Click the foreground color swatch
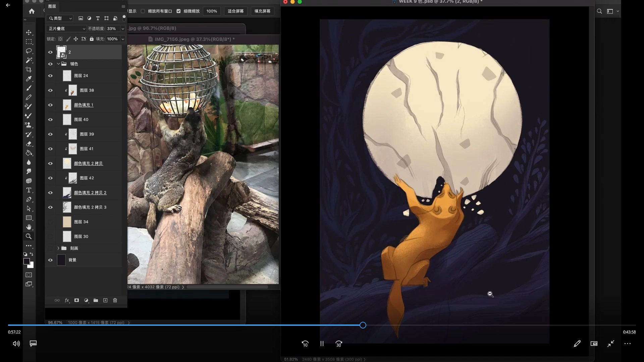 tap(26, 261)
